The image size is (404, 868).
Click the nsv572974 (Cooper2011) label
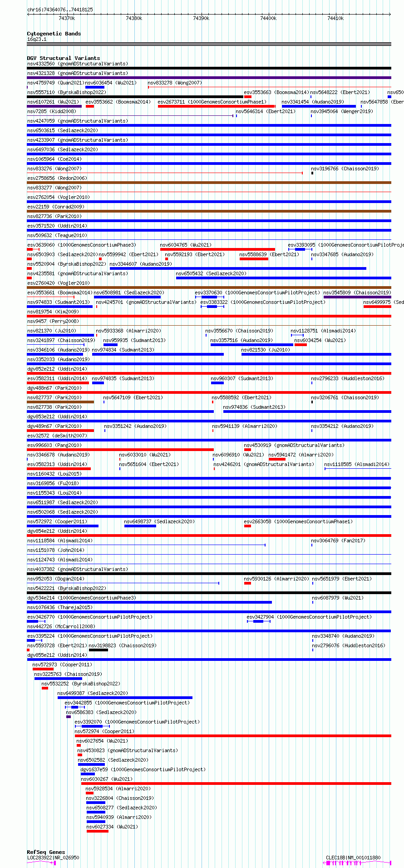[x=104, y=731]
